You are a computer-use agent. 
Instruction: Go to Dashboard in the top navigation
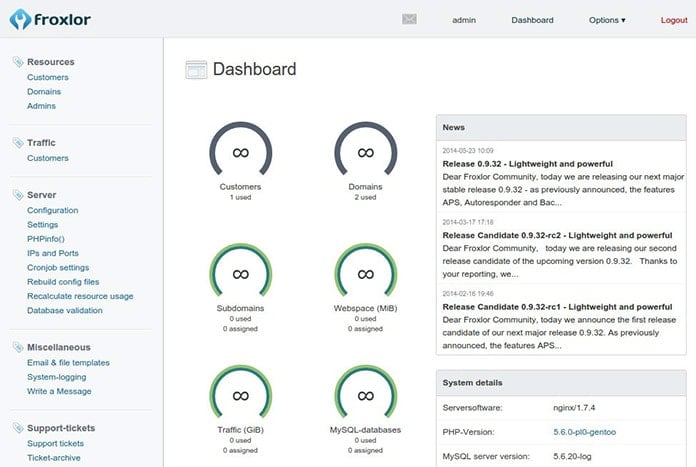tap(532, 20)
